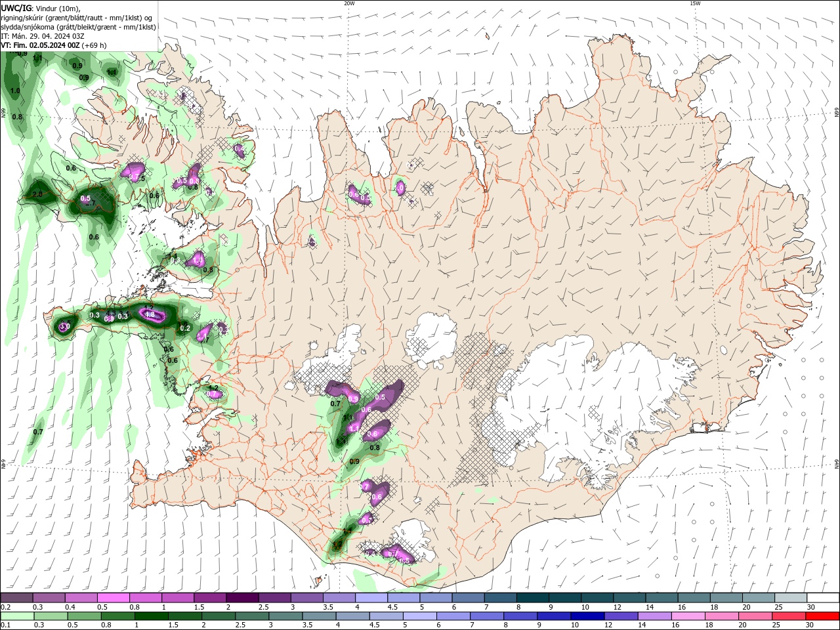This screenshot has width=840, height=630.
Task: Click the upper legend swatch between 4 and 4.5
Action: (371, 598)
